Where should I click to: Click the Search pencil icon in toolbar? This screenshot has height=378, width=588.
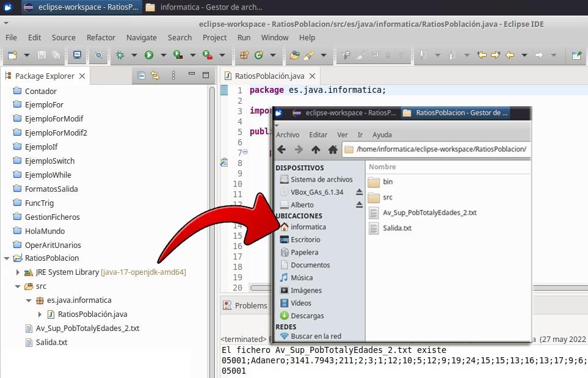[308, 55]
